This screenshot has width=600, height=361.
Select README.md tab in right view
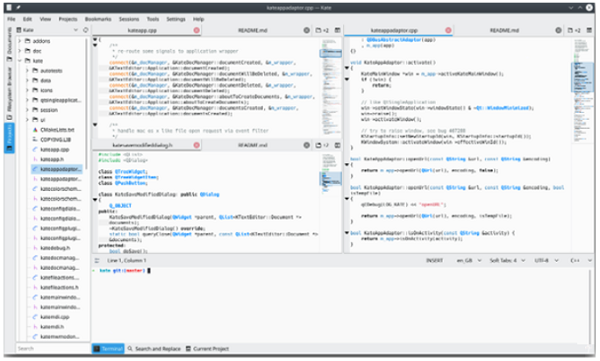tap(504, 30)
